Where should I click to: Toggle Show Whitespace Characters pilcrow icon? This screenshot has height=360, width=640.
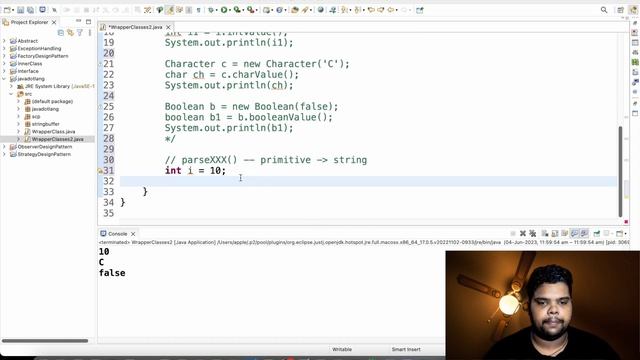pyautogui.click(x=198, y=10)
